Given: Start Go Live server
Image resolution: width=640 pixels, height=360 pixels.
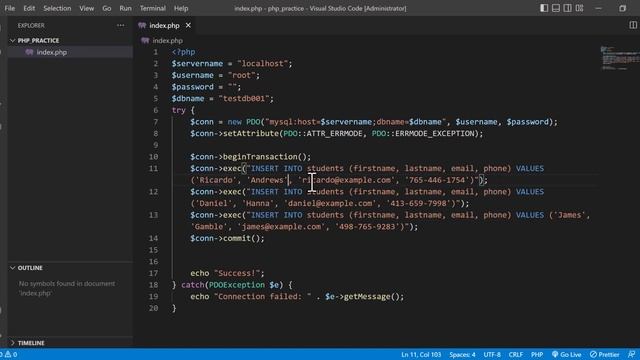Looking at the screenshot, I should coord(567,354).
